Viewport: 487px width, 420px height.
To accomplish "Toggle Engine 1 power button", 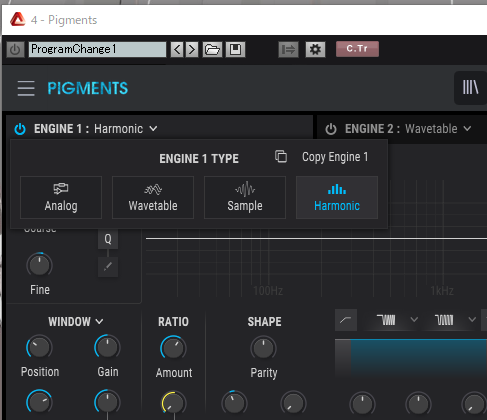I will tap(20, 129).
